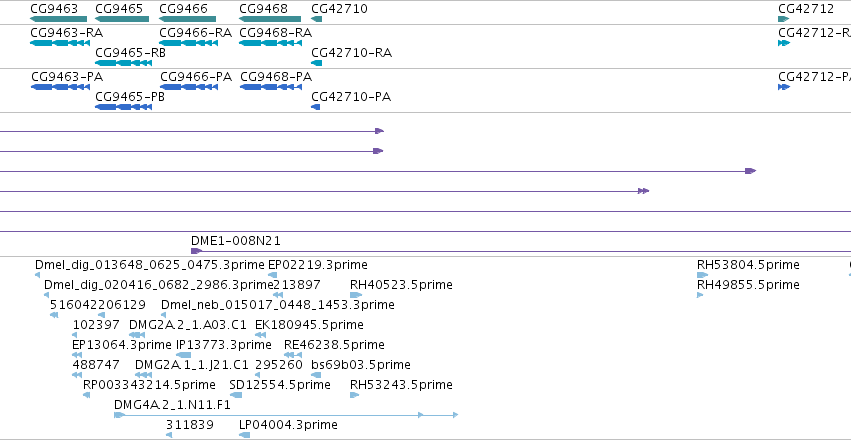Click the bs69b03.5prime label
851x440 pixels.
coord(361,365)
